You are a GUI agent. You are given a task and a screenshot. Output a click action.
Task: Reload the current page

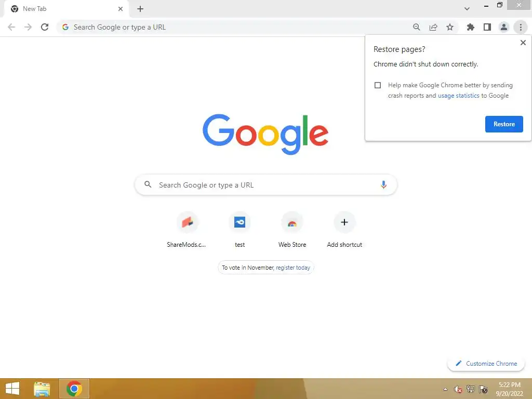click(45, 27)
